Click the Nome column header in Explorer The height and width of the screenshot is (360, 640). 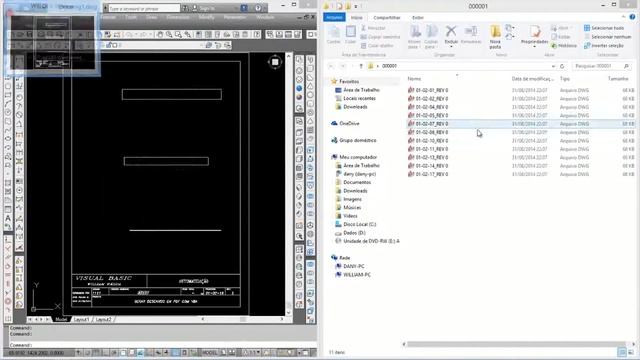point(414,78)
